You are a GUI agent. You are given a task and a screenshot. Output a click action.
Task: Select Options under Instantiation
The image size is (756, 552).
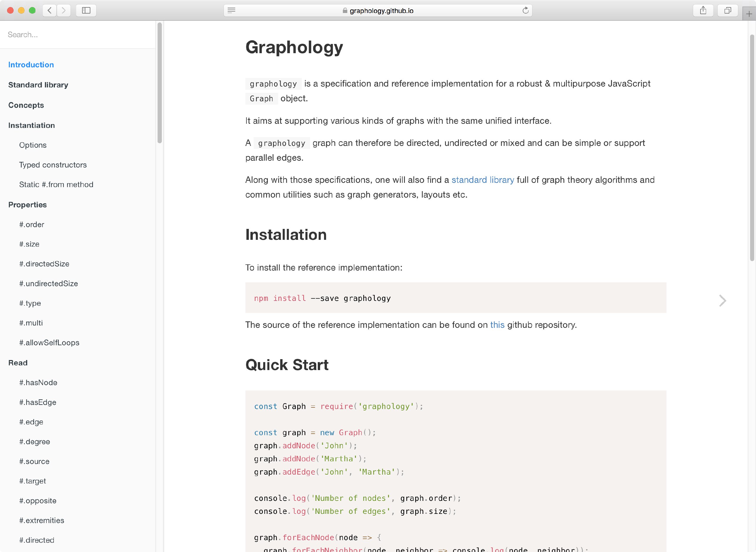click(33, 145)
